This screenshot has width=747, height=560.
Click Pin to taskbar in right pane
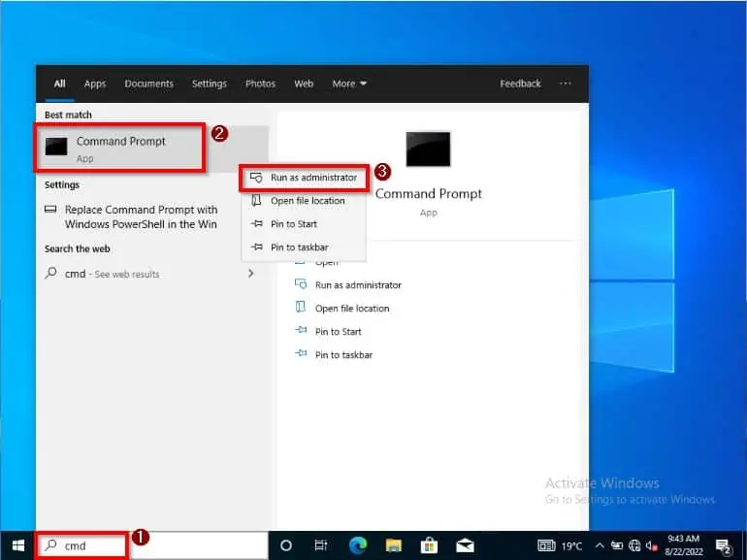334,355
